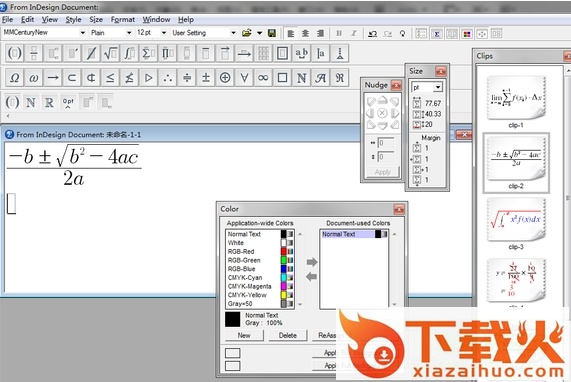Viewport: 571px width, 382px height.
Task: Insert a square root template
Action: [x=110, y=54]
